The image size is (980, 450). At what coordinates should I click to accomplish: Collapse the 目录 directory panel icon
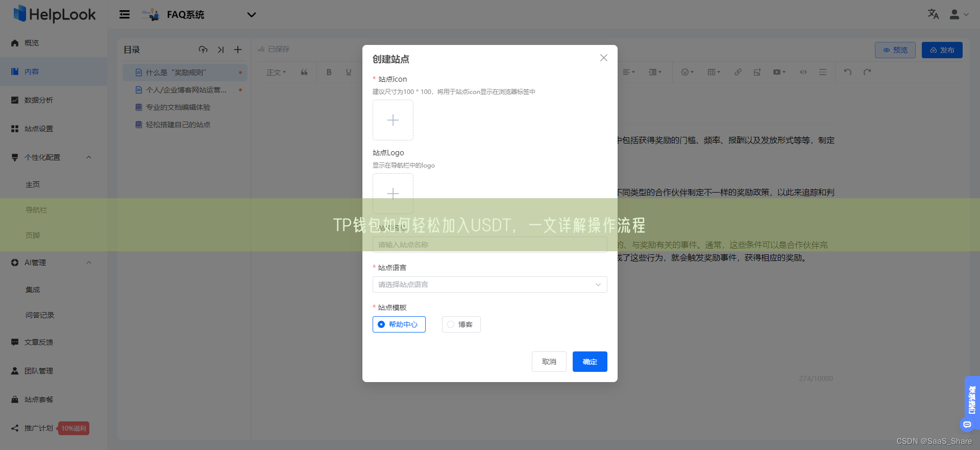click(x=221, y=50)
